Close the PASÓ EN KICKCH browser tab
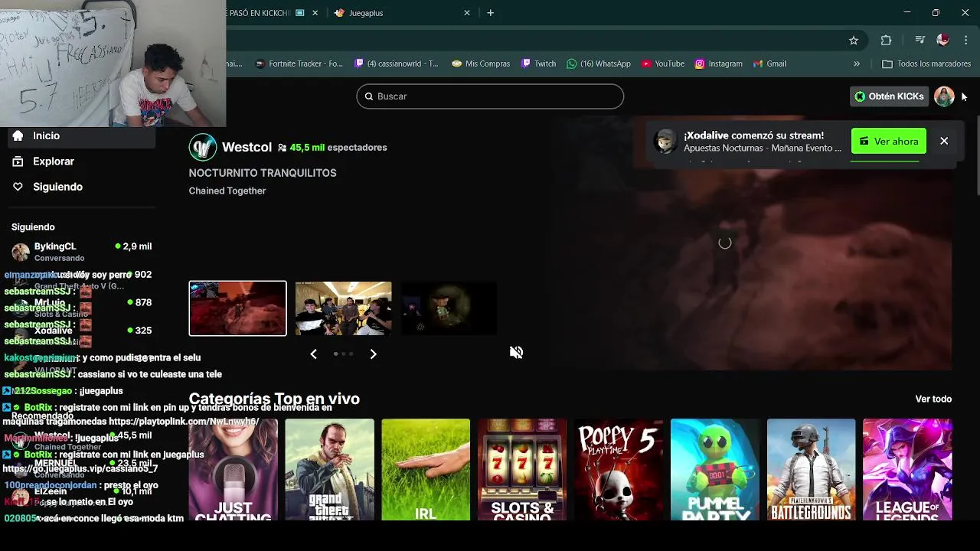This screenshot has width=980, height=551. (315, 13)
